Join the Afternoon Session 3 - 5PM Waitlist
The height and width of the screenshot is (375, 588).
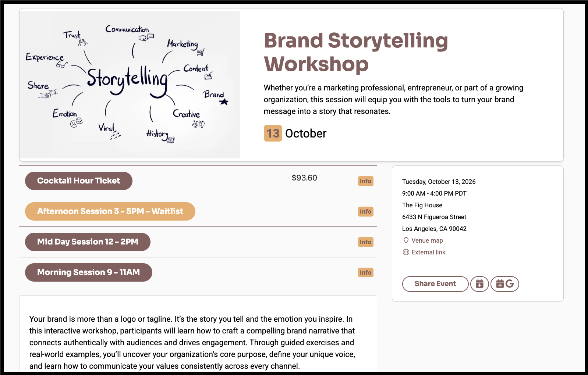110,211
